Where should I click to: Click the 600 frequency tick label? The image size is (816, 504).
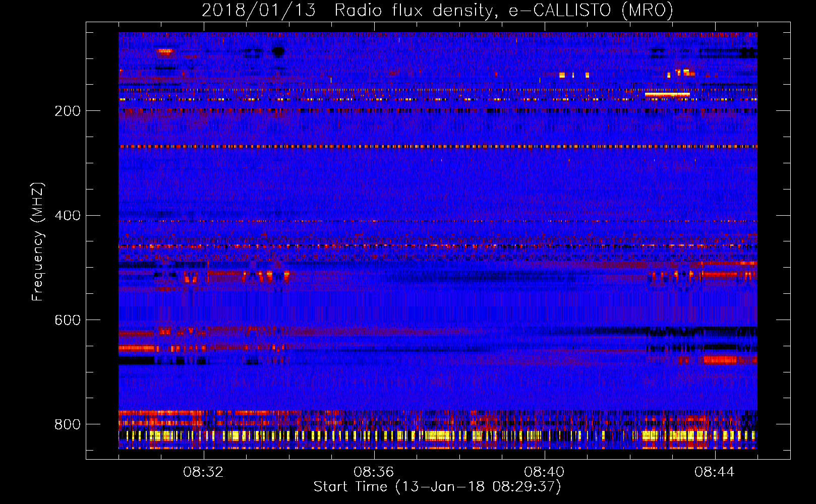(68, 321)
